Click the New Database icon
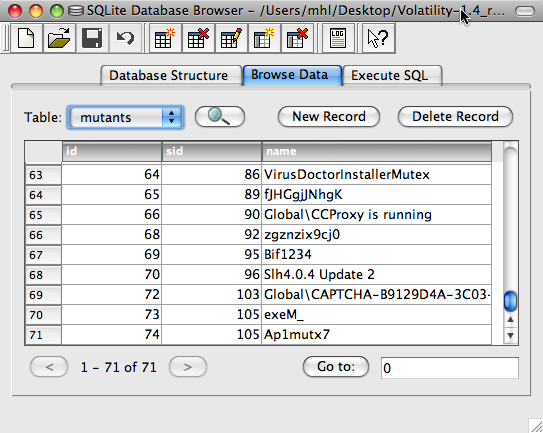Viewport: 543px width, 433px height. [x=26, y=38]
